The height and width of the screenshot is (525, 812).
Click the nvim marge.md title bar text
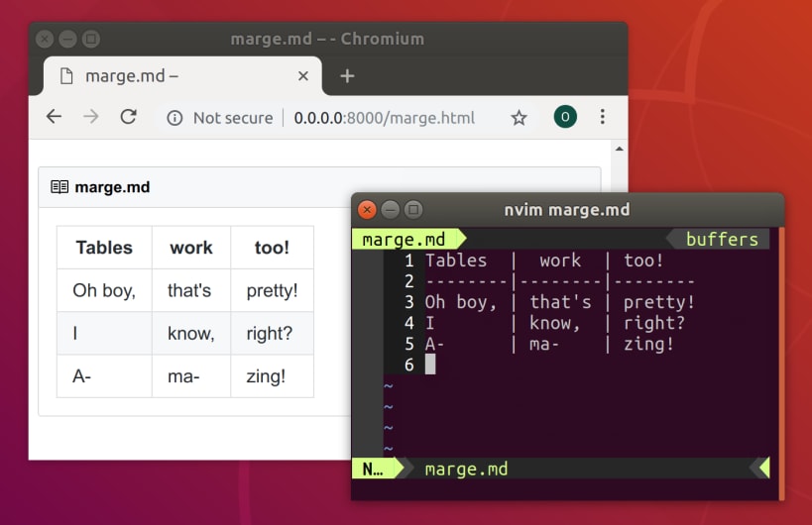coord(567,209)
